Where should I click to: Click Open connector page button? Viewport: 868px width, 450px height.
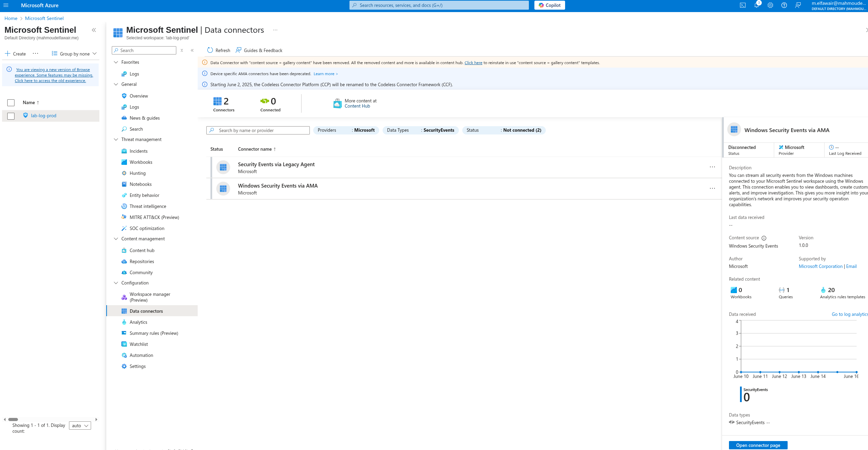pyautogui.click(x=758, y=445)
